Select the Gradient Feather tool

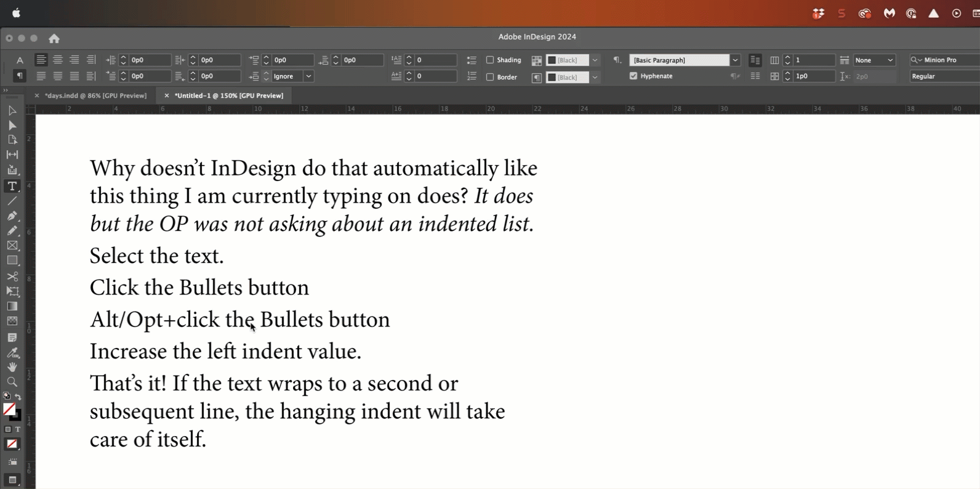[12, 321]
